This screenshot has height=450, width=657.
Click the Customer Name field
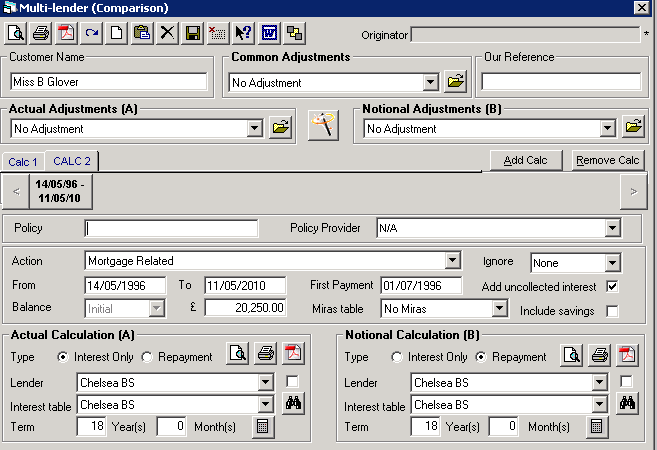(x=109, y=82)
